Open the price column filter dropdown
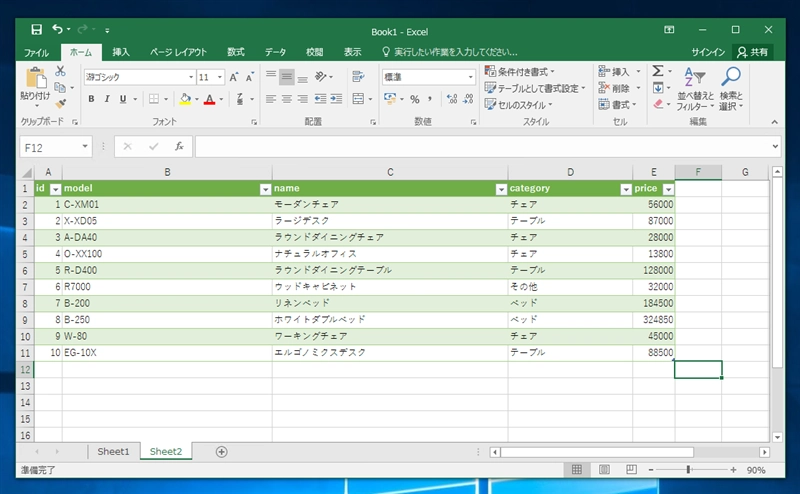This screenshot has height=494, width=800. point(668,189)
